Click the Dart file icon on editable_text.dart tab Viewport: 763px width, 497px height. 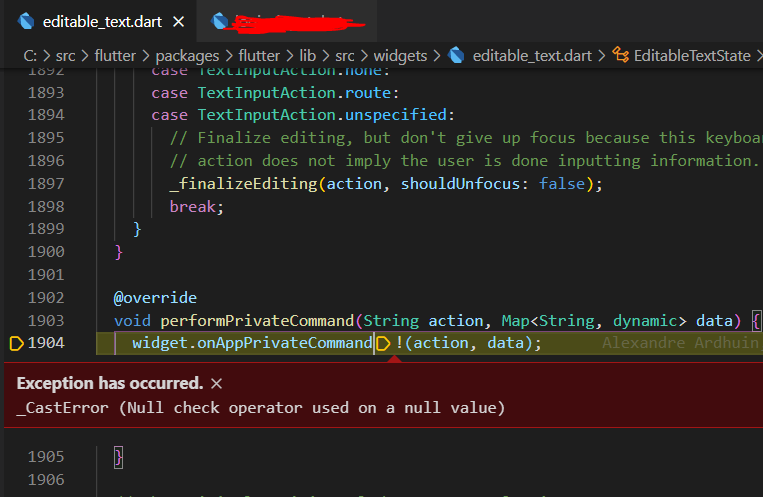click(26, 21)
